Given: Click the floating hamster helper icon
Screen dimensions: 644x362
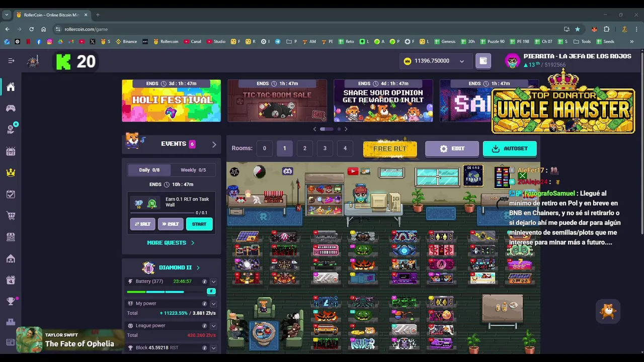Looking at the screenshot, I should coord(608,312).
